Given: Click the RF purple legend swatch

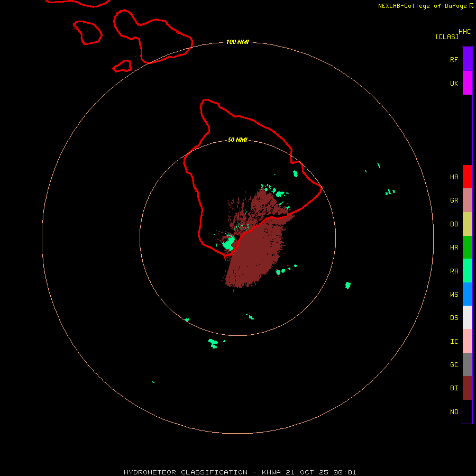Looking at the screenshot, I should coord(467,59).
